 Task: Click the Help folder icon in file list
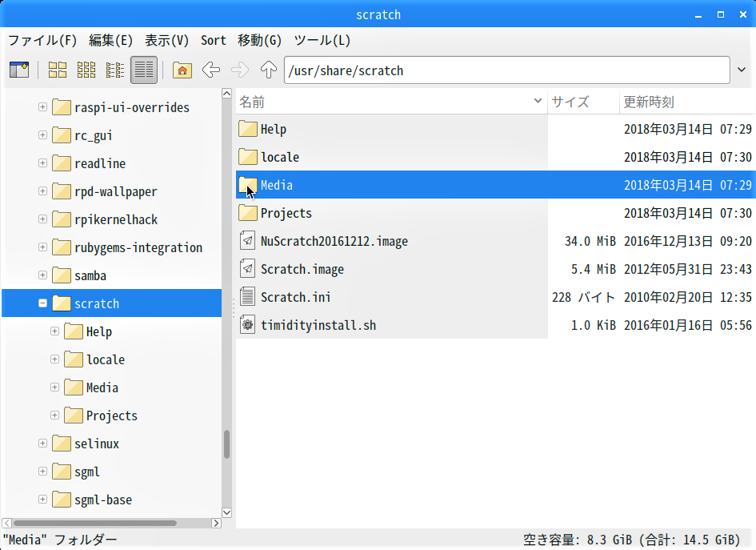click(247, 130)
